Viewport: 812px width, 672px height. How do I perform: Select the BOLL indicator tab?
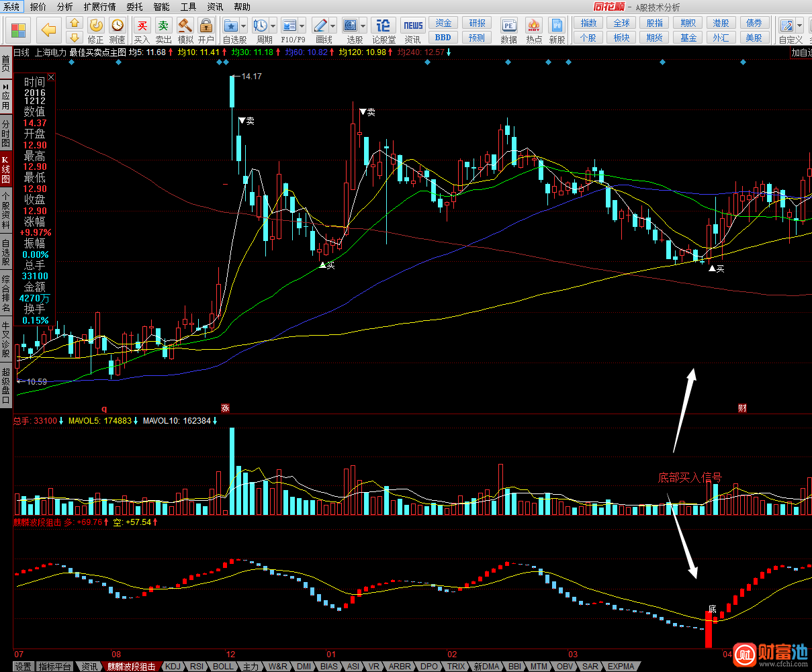coord(223,667)
